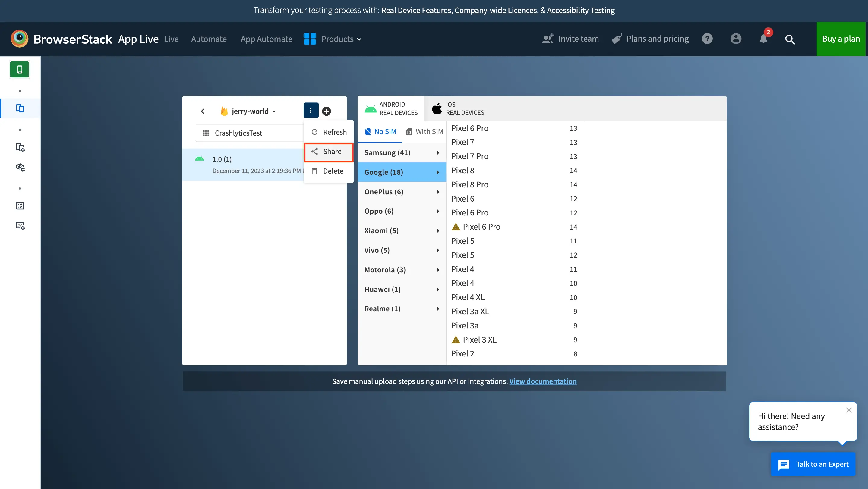This screenshot has width=868, height=489.
Task: Open the search magnifier icon
Action: [790, 40]
